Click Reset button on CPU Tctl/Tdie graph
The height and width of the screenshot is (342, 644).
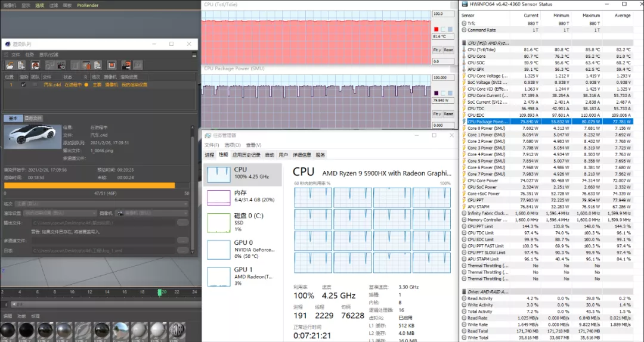coord(448,49)
